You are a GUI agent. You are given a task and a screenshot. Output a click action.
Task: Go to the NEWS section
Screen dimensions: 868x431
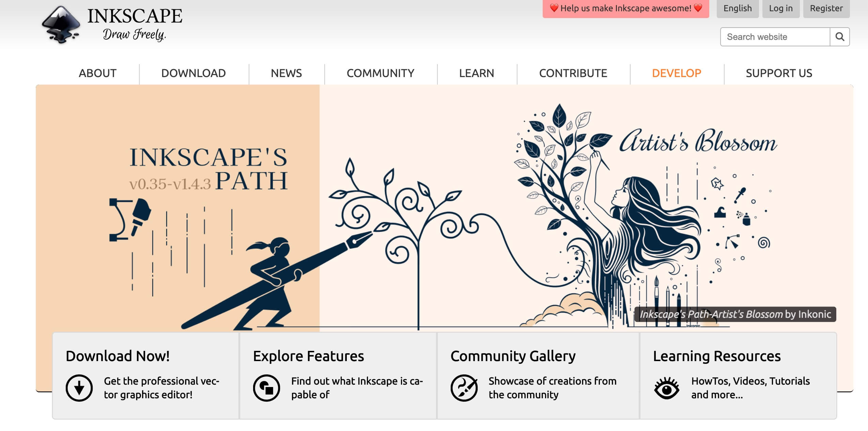286,73
